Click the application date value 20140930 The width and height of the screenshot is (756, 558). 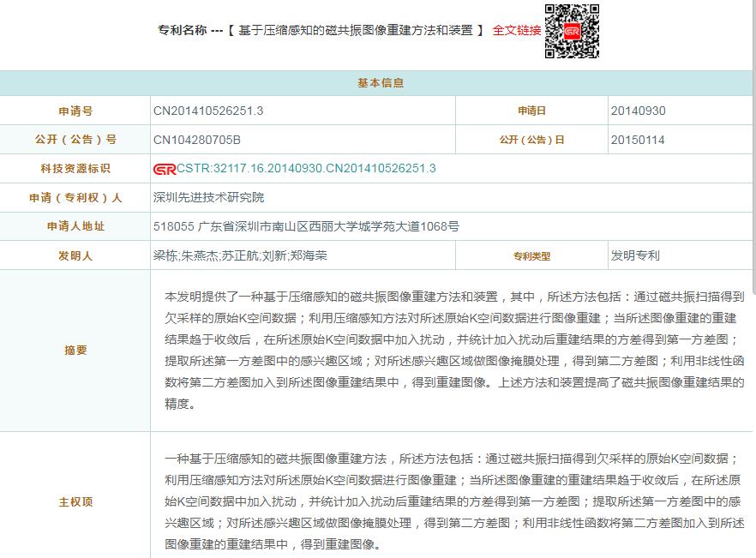point(638,111)
